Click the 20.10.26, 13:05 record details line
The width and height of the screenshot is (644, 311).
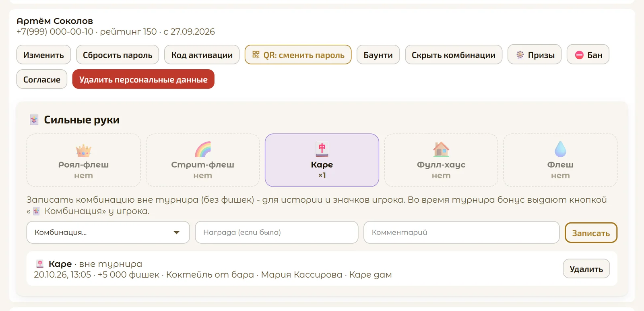[213, 275]
